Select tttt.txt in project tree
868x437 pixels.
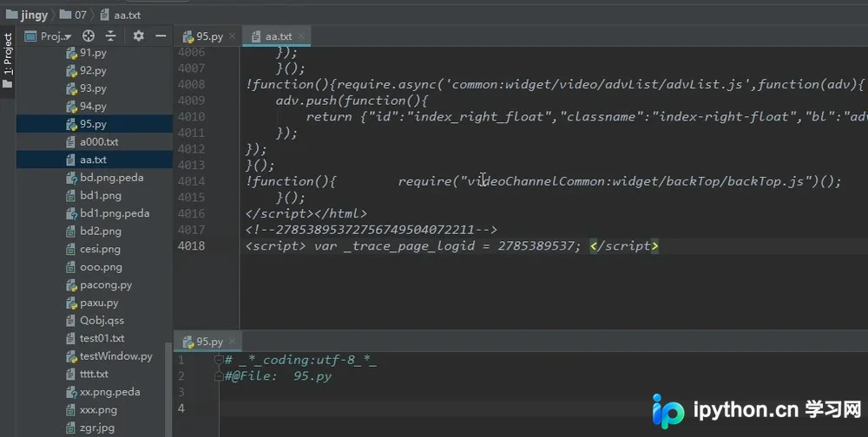click(94, 374)
